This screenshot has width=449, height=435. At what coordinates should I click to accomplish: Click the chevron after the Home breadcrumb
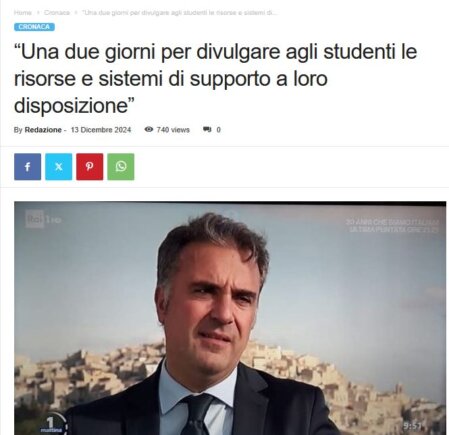click(38, 12)
